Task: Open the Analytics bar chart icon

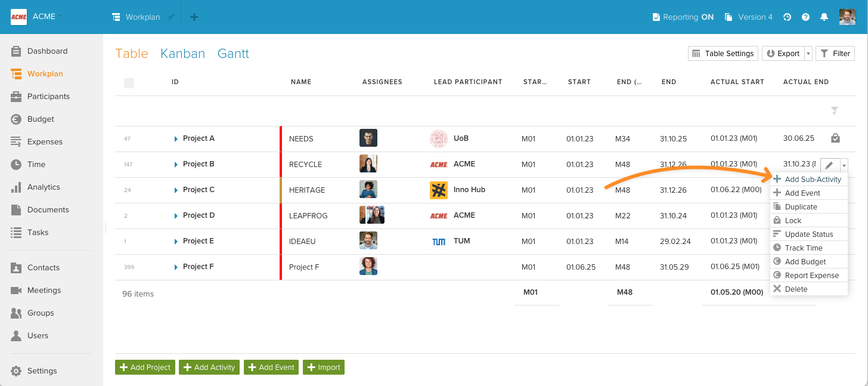Action: coord(16,187)
